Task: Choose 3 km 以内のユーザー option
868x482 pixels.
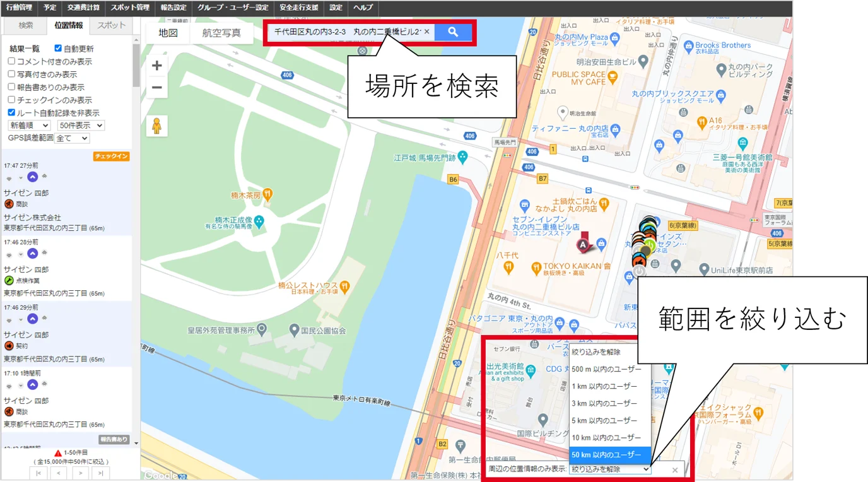Action: (x=610, y=403)
